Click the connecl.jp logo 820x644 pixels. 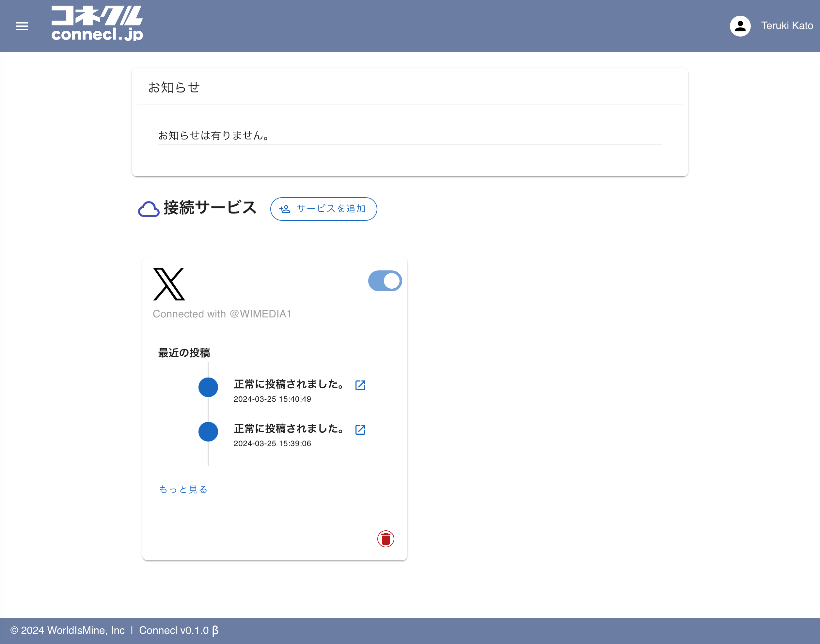[x=97, y=24]
